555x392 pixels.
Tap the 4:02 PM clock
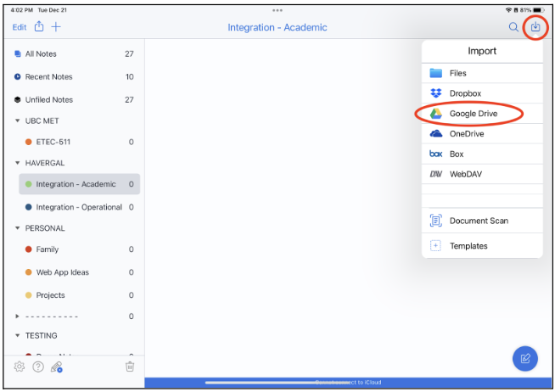(x=21, y=10)
